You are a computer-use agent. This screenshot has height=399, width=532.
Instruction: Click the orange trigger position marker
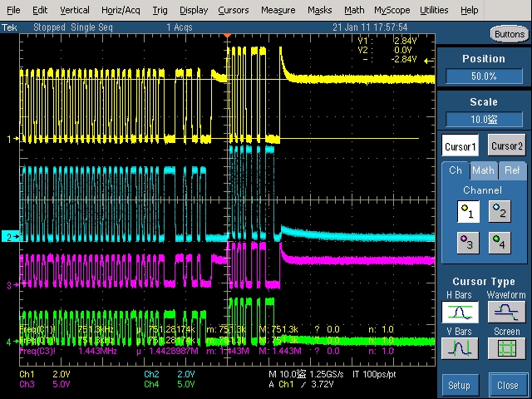227,35
